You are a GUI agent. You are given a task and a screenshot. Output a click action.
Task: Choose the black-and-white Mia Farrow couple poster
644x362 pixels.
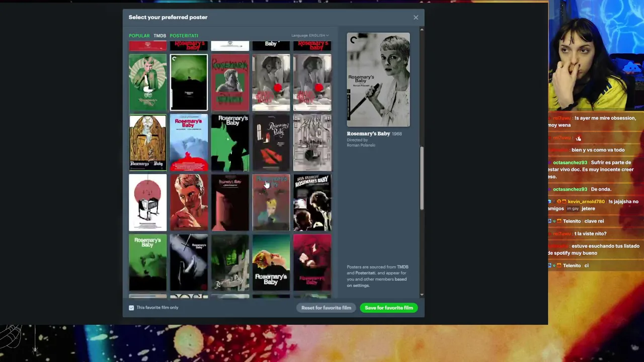point(312,203)
